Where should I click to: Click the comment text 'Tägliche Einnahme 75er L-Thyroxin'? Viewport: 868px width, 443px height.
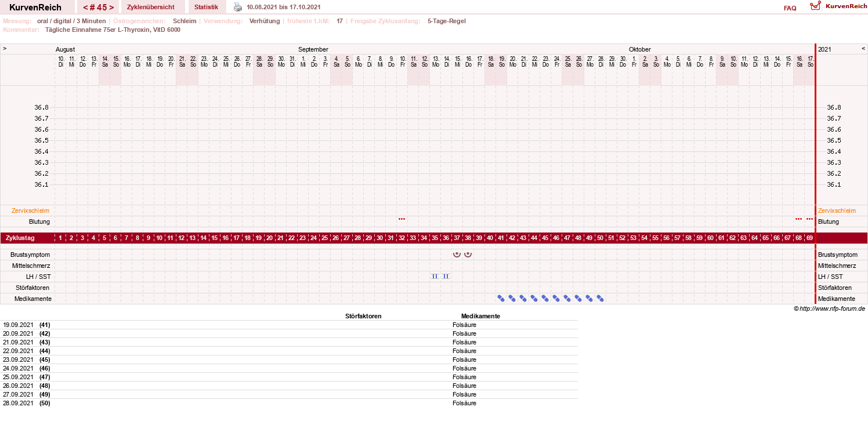point(98,30)
